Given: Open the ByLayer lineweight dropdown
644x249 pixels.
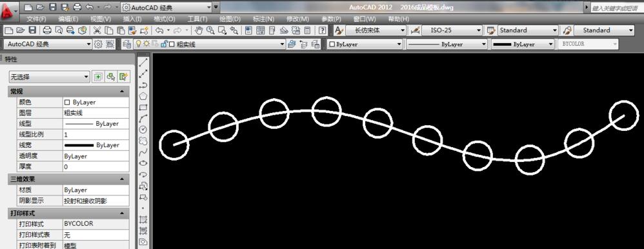Looking at the screenshot, I should tap(522, 44).
